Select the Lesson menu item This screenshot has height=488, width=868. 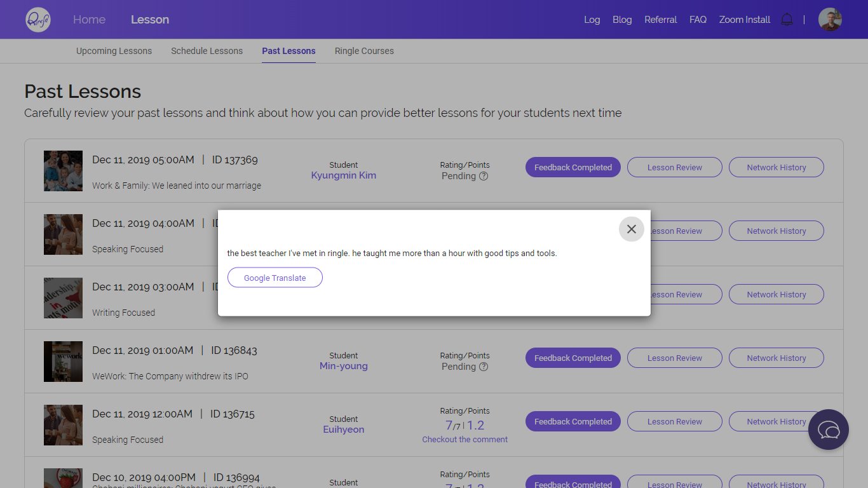tap(150, 20)
